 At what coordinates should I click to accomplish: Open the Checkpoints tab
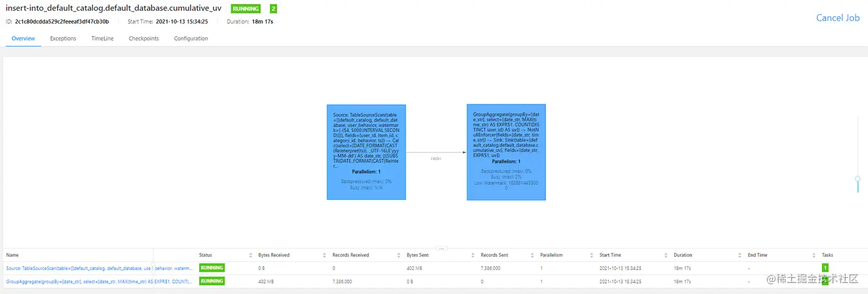tap(144, 38)
